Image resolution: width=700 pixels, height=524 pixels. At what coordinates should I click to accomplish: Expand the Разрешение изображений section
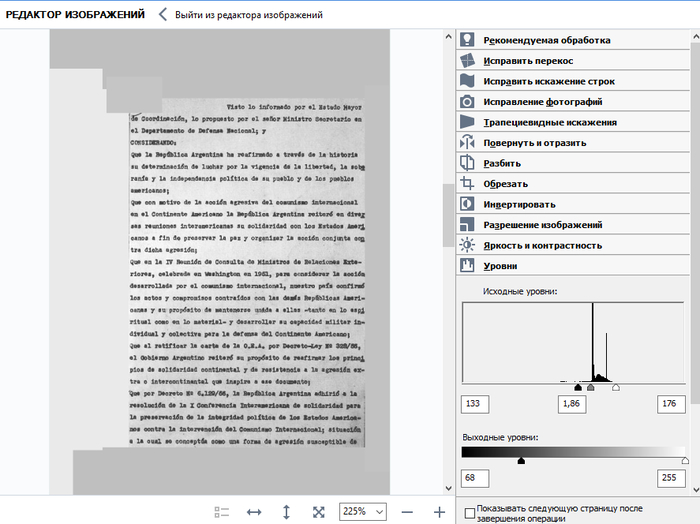[x=542, y=225]
